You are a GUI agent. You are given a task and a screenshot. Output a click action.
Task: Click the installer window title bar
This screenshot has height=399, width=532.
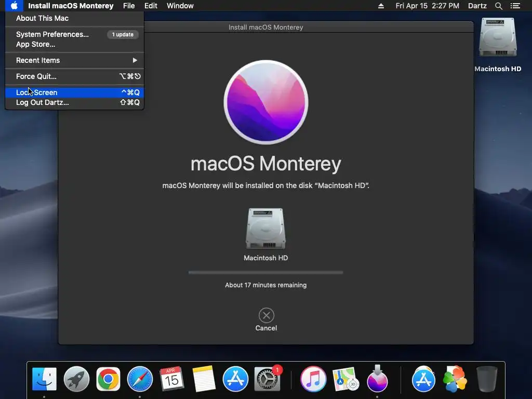pyautogui.click(x=265, y=27)
